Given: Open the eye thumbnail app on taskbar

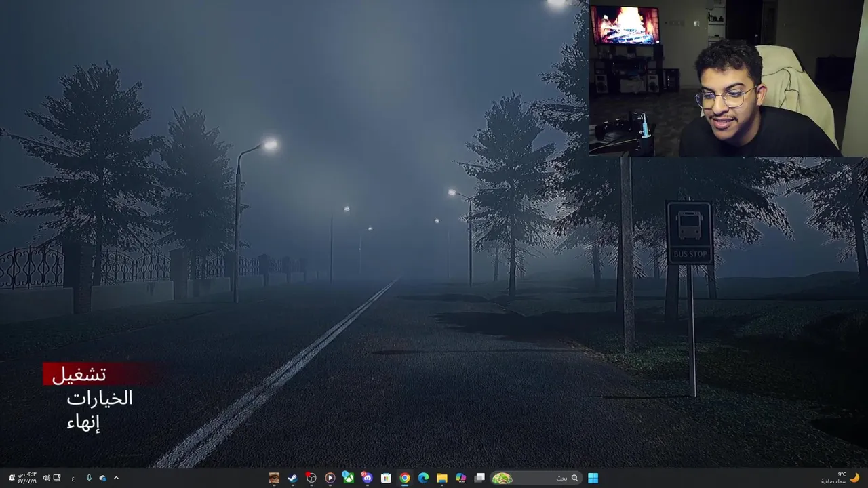Looking at the screenshot, I should coord(274,478).
